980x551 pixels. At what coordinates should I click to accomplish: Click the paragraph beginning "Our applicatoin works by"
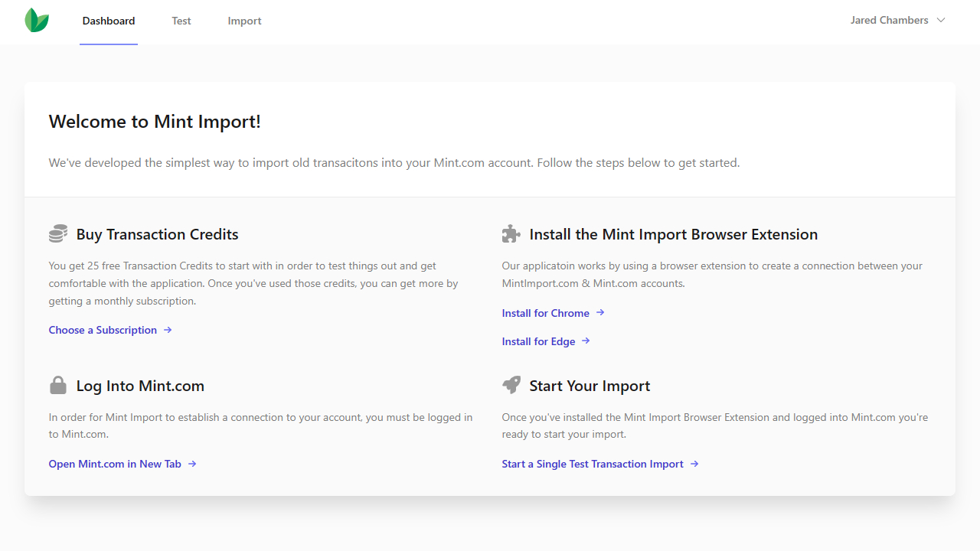coord(712,275)
